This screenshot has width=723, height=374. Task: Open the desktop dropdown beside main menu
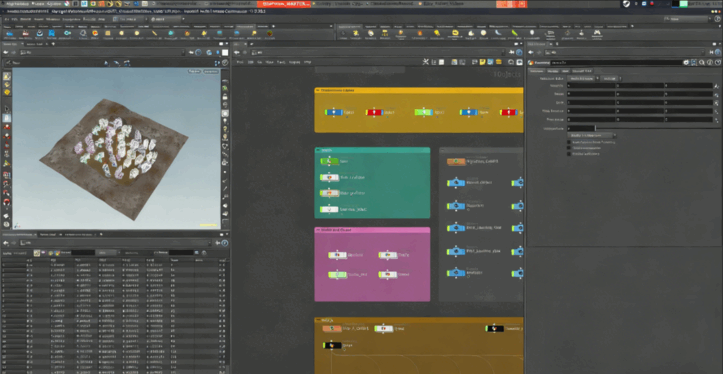click(129, 19)
